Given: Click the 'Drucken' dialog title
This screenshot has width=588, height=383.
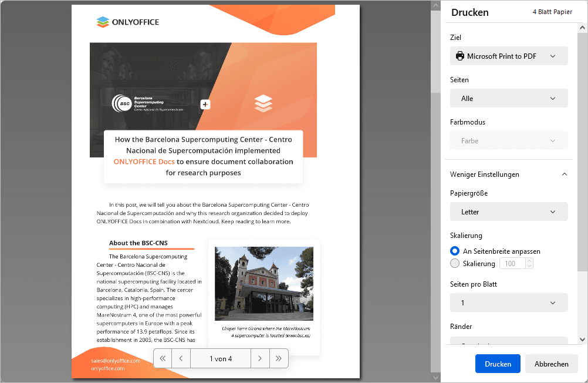Looking at the screenshot, I should tap(470, 12).
